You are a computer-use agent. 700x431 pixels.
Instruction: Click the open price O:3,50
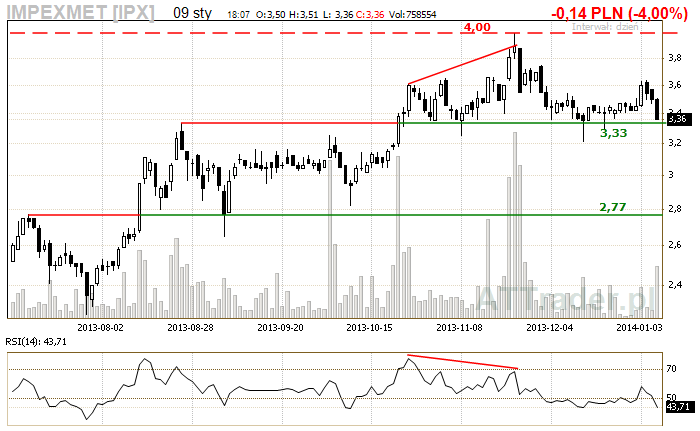coord(271,15)
